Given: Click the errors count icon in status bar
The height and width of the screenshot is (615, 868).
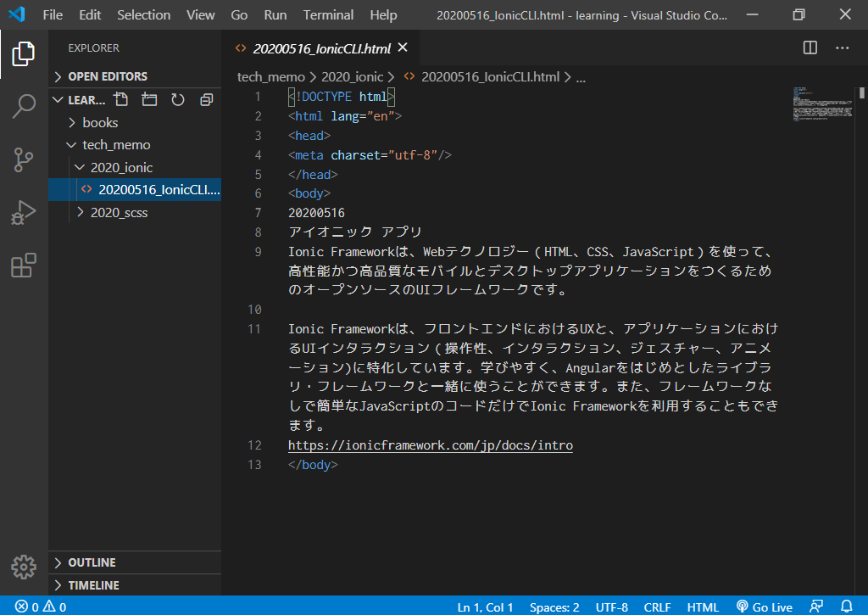Looking at the screenshot, I should [x=21, y=607].
